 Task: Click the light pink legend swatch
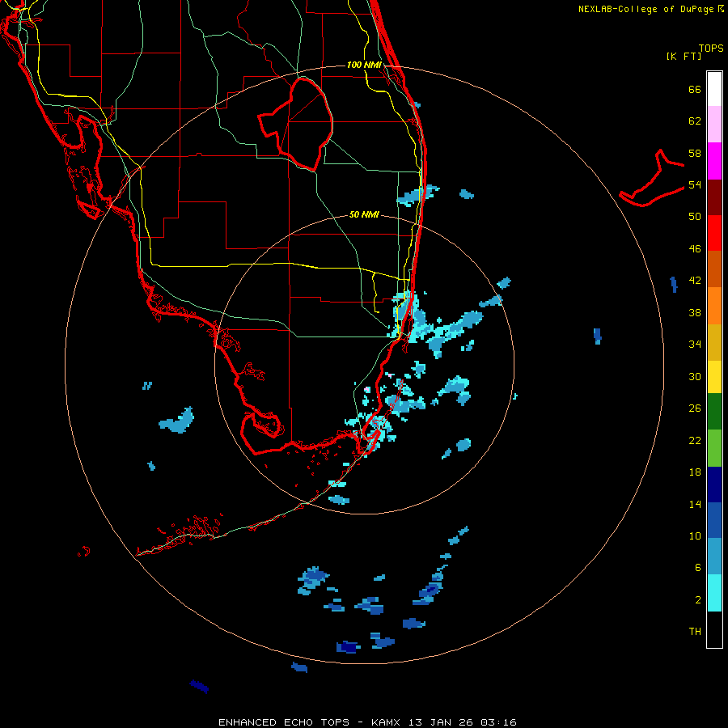click(x=714, y=125)
